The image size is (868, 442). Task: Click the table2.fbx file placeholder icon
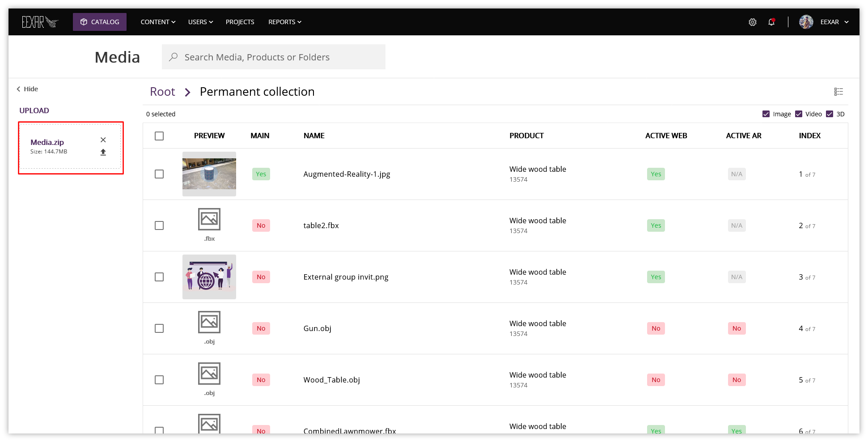tap(209, 219)
